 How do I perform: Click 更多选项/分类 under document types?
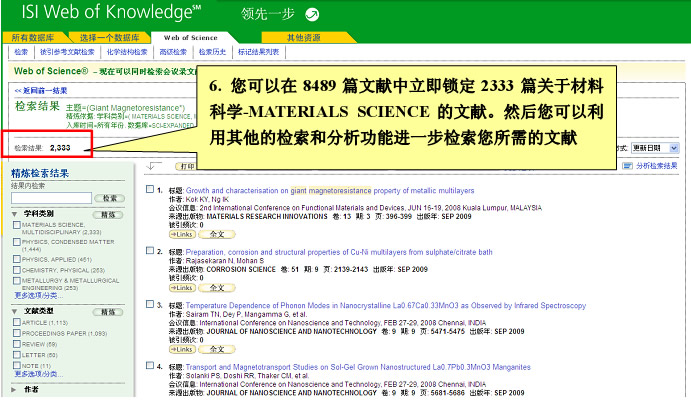point(39,374)
